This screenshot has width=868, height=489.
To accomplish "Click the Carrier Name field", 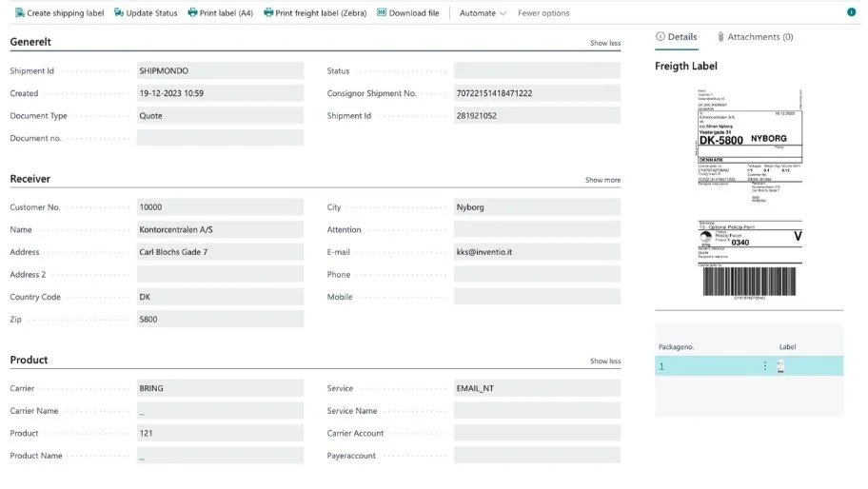I will [220, 411].
